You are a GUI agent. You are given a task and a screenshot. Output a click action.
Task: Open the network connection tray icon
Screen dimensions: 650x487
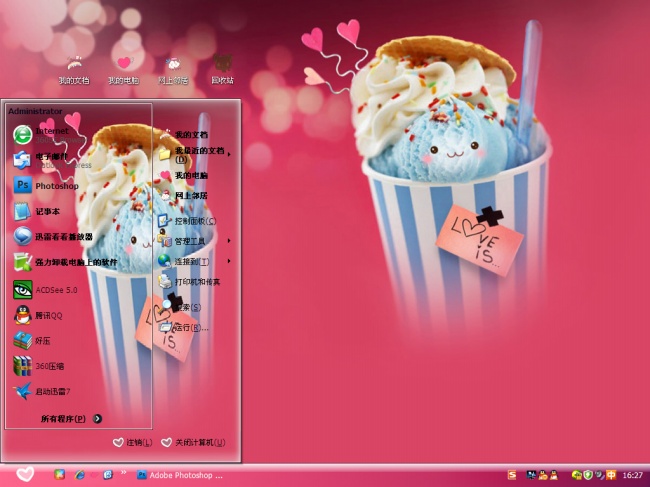(531, 475)
